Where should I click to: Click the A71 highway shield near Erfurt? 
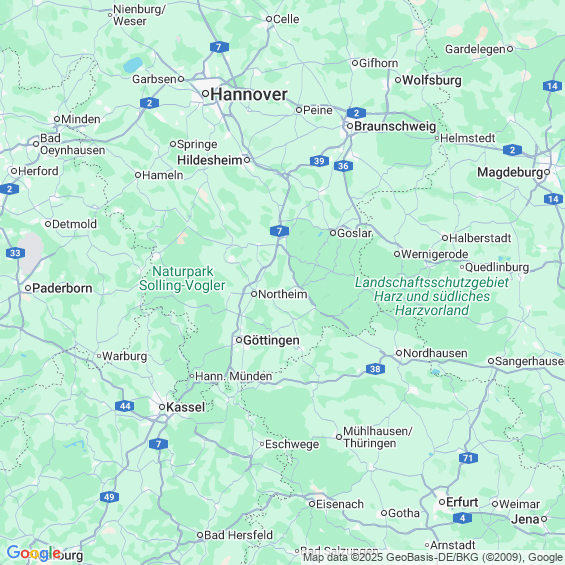point(468,458)
